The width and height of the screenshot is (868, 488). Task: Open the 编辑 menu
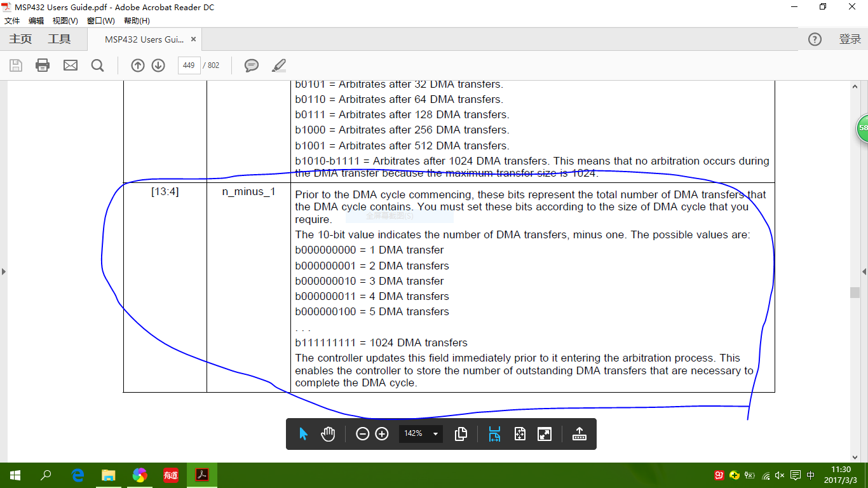coord(36,21)
